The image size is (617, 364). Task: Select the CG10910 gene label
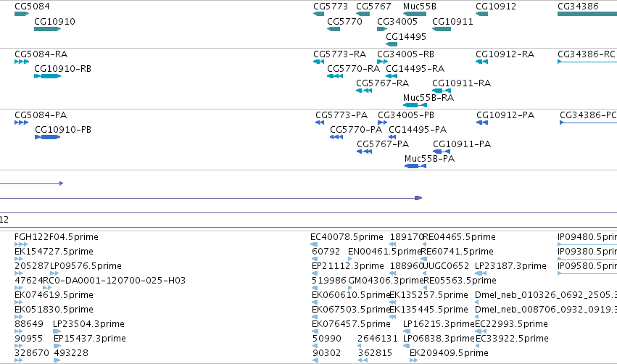coord(54,21)
